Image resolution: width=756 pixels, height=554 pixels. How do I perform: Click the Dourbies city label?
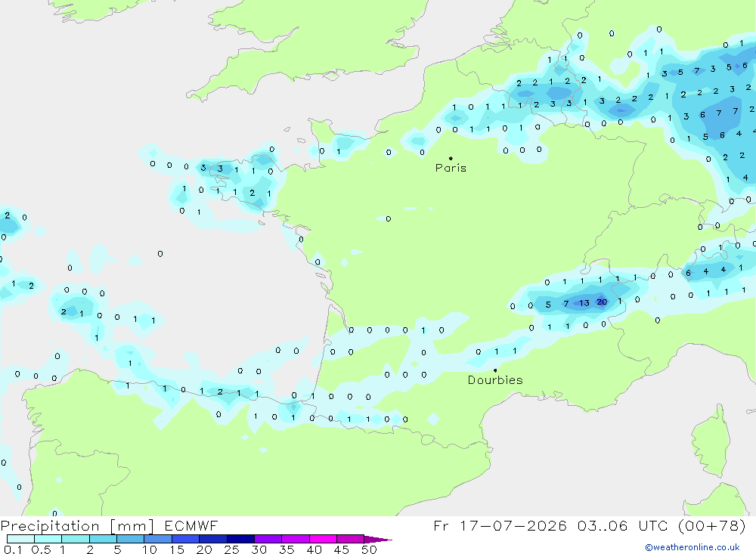click(495, 380)
